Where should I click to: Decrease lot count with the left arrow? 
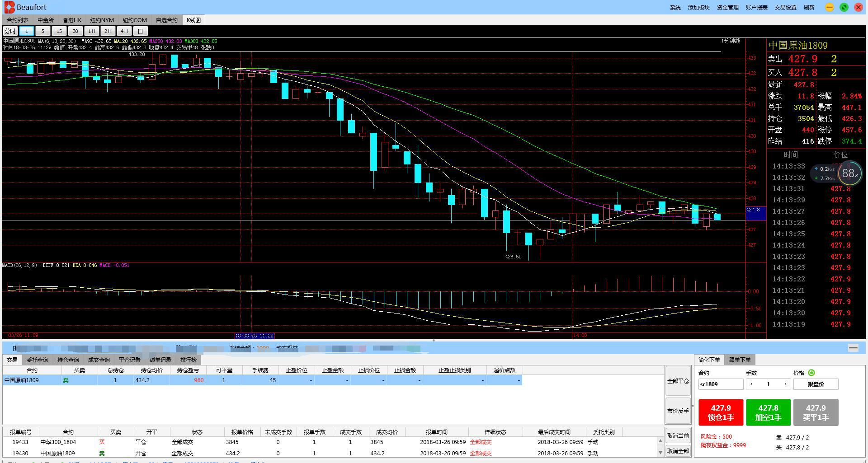751,384
